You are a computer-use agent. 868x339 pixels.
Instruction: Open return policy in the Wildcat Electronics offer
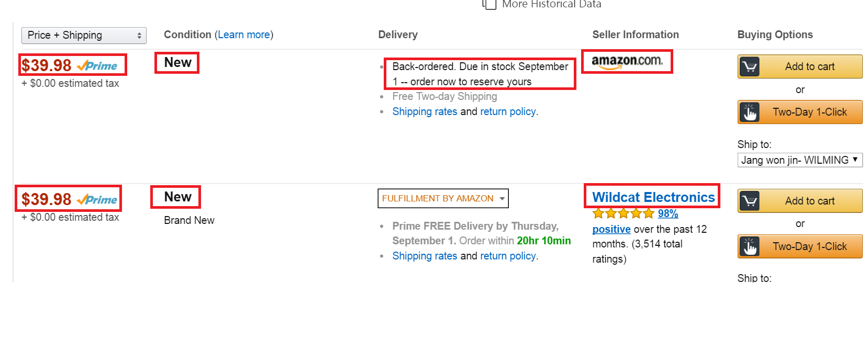coord(508,256)
